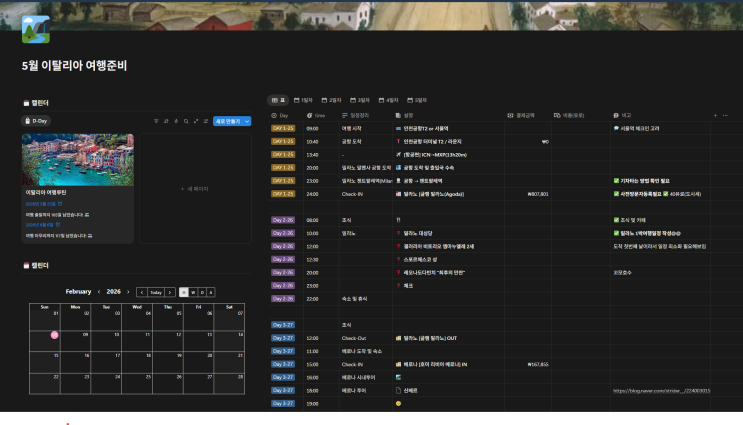Select the Day 2-26 tag in the 12:30 row
Screen dimensions: 743x425
click(283, 259)
